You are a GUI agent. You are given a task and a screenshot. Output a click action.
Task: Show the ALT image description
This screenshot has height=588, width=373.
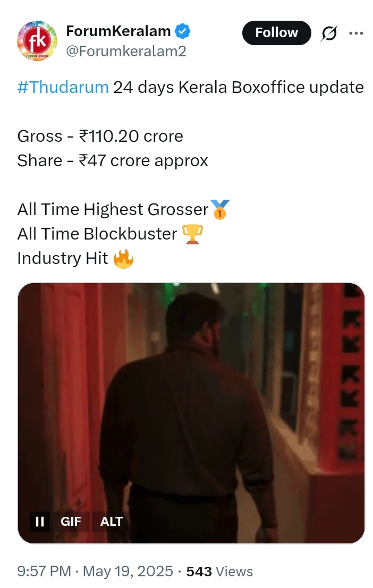click(112, 521)
